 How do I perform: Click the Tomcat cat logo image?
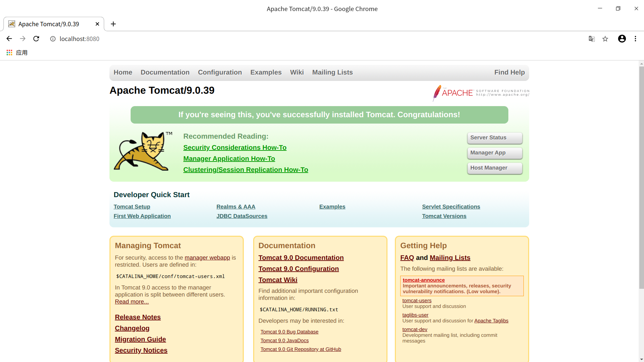coord(143,151)
